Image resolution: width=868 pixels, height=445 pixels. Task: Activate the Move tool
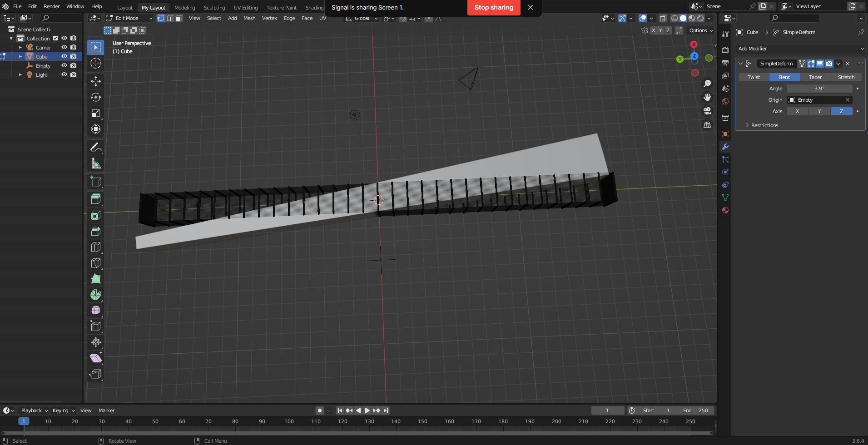96,81
